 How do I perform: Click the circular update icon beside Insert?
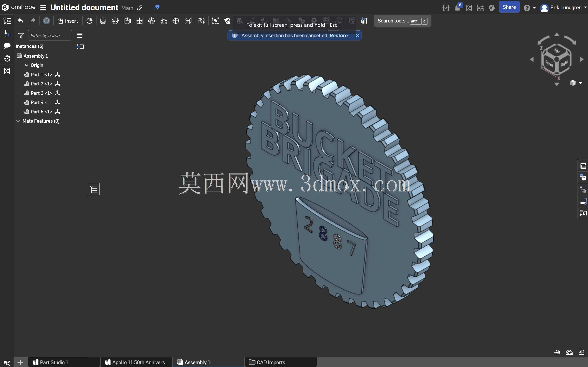click(x=46, y=21)
